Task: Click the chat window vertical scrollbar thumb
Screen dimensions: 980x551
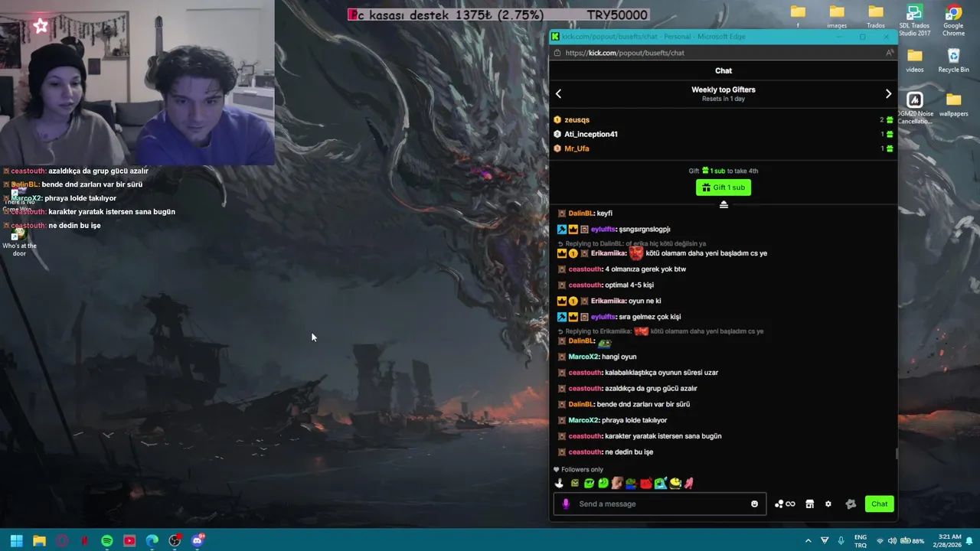Action: tap(897, 454)
